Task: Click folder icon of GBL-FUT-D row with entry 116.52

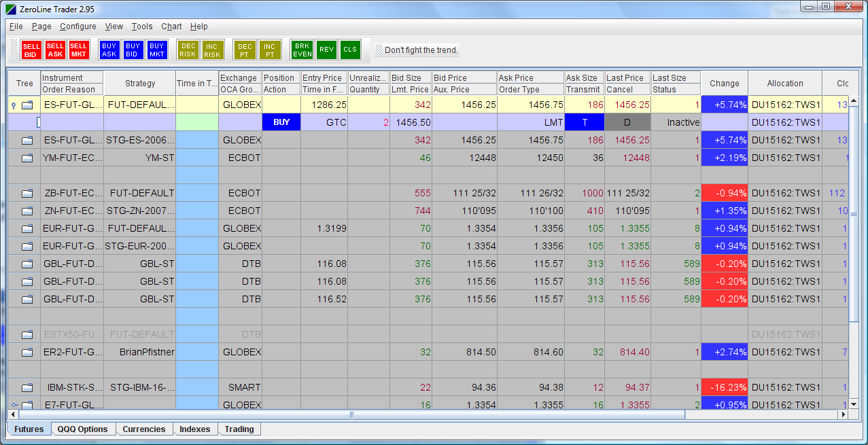Action: [x=27, y=299]
